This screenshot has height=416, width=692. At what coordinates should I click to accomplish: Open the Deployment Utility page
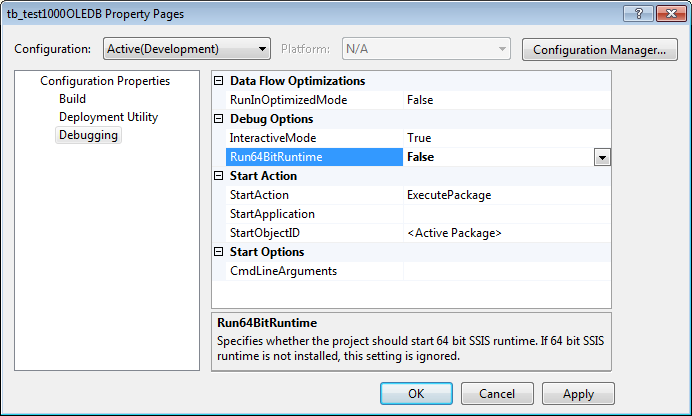pyautogui.click(x=108, y=117)
